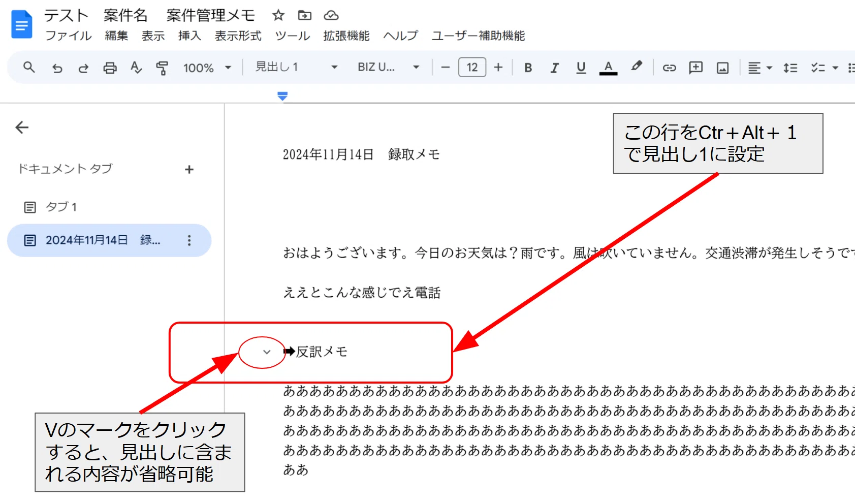Click the print icon
This screenshot has width=855, height=504.
[110, 68]
